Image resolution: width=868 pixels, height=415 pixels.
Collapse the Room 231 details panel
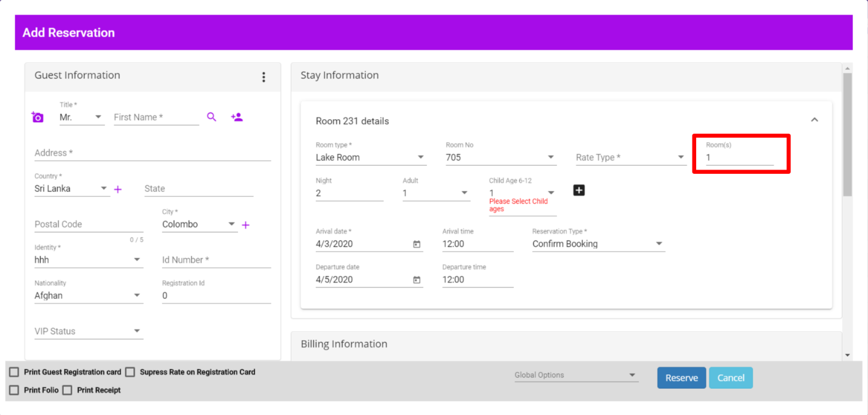[x=815, y=120]
